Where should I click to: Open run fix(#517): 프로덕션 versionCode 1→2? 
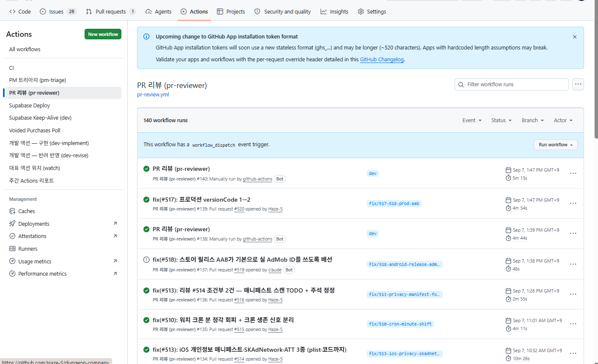[x=201, y=200]
